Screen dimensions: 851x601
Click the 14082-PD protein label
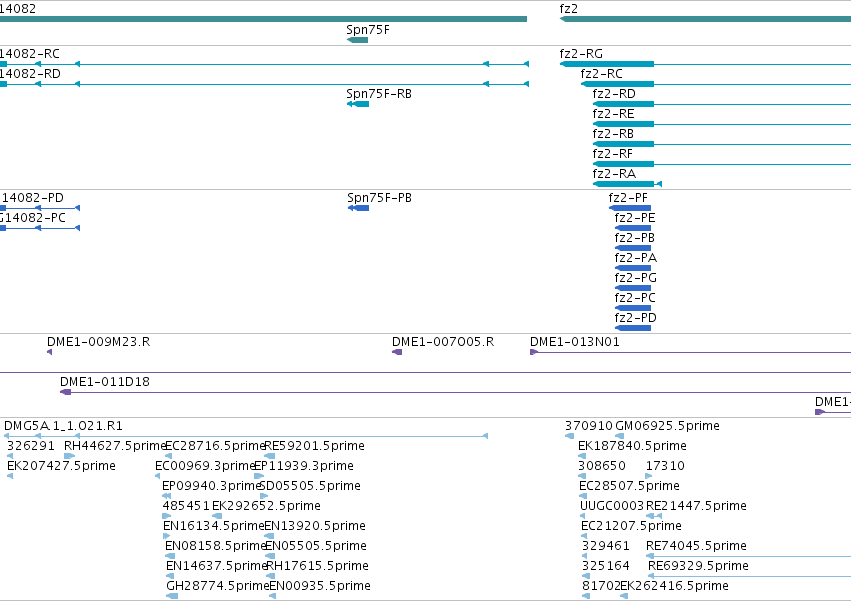[33, 198]
